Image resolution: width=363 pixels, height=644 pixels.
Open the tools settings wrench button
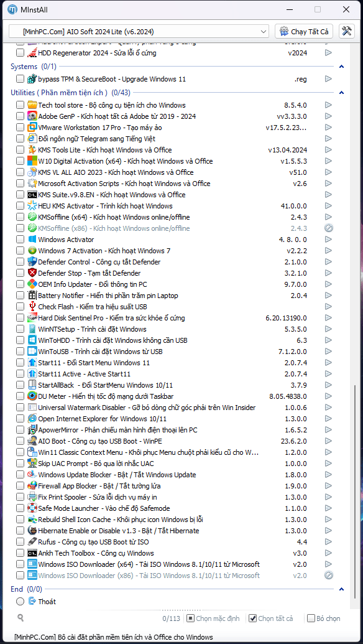point(347,31)
